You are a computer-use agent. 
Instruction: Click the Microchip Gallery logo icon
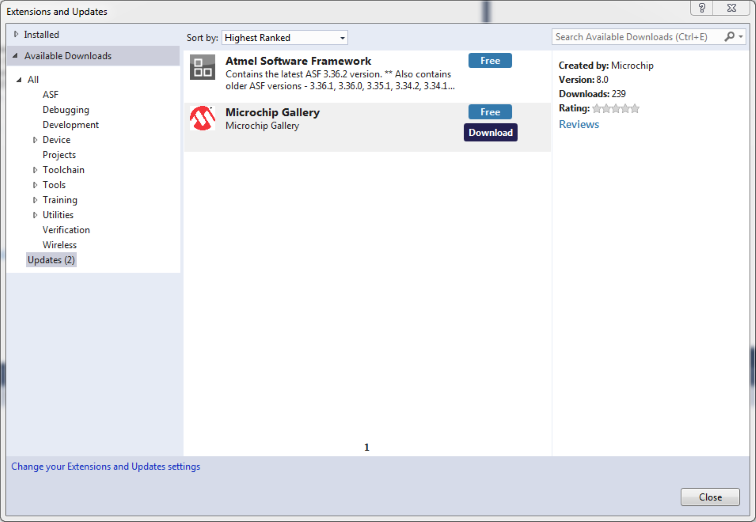[203, 119]
